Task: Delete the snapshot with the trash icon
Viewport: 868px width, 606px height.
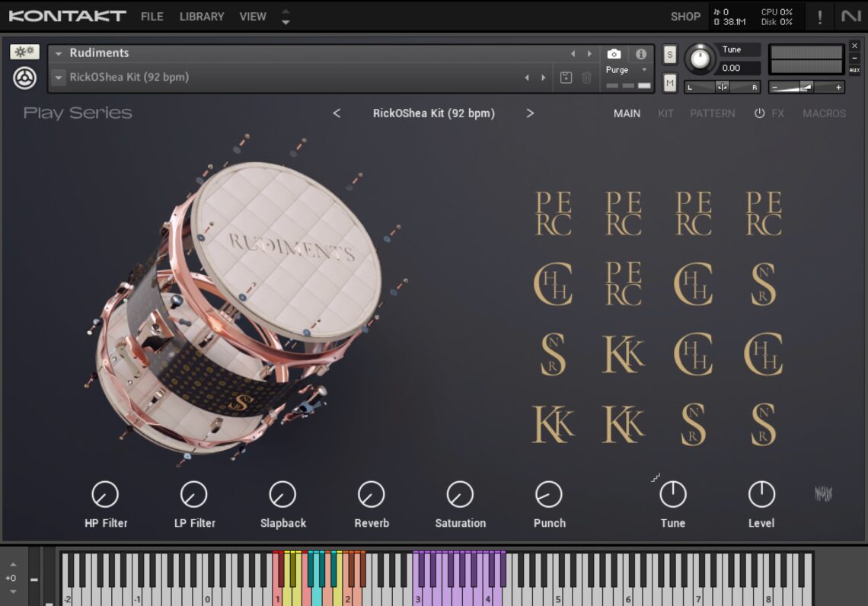Action: 587,78
